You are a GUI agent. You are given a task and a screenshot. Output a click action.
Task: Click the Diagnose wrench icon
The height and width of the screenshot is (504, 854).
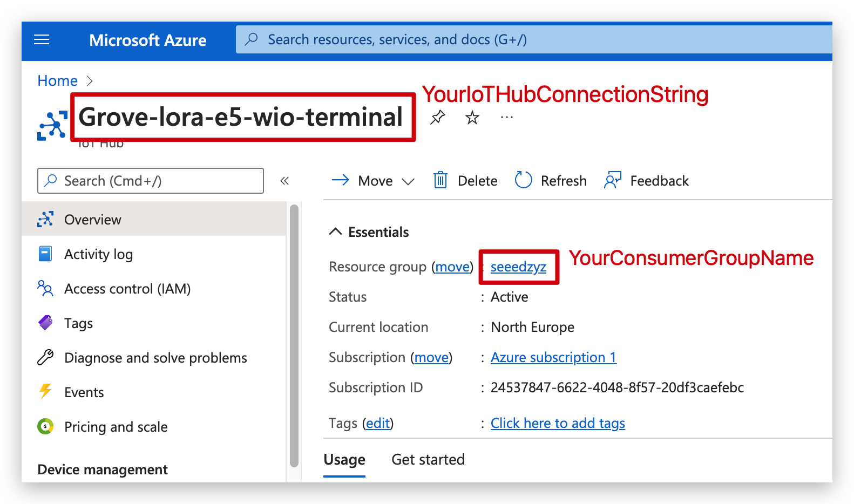[x=45, y=357]
